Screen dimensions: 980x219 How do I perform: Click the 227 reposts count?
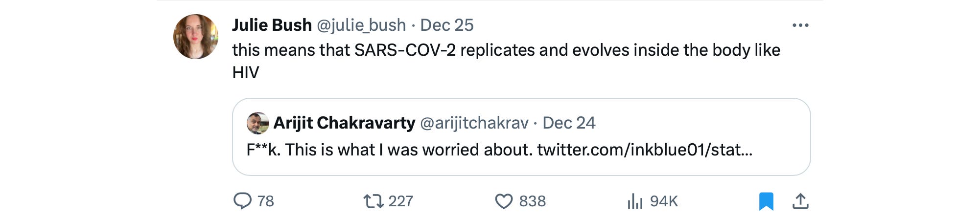coord(401,201)
